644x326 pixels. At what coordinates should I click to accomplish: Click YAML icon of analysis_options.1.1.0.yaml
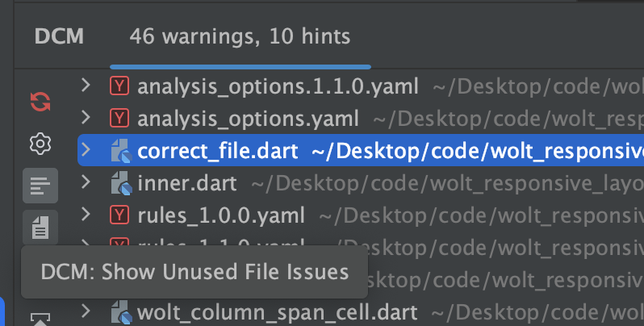coord(119,86)
